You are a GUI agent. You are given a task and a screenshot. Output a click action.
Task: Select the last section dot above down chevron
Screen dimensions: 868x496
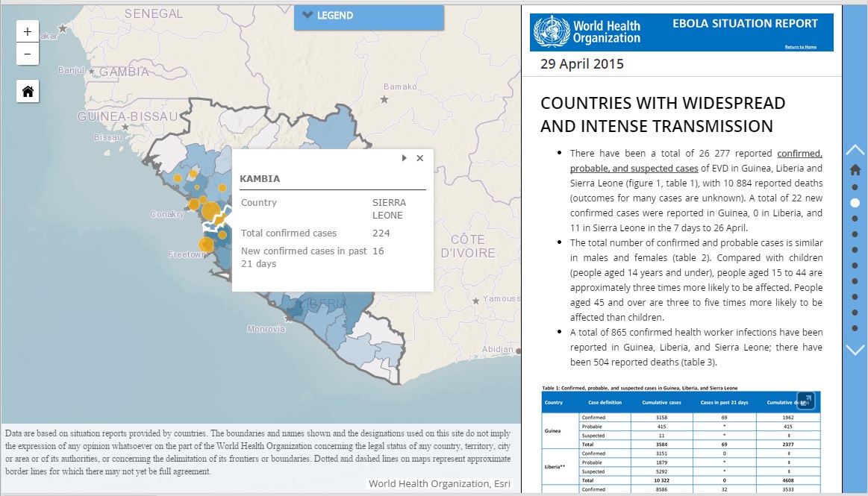[x=855, y=328]
